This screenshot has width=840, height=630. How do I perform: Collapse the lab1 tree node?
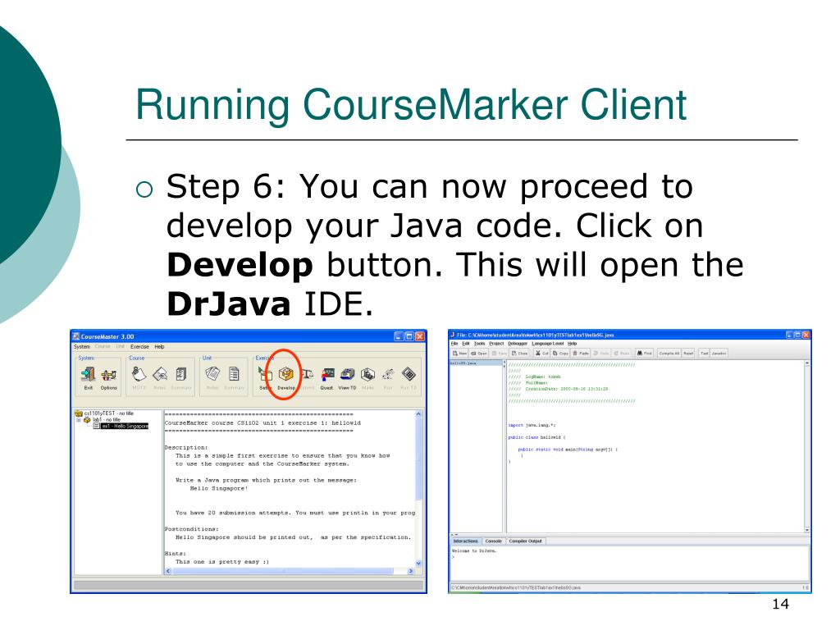point(79,419)
